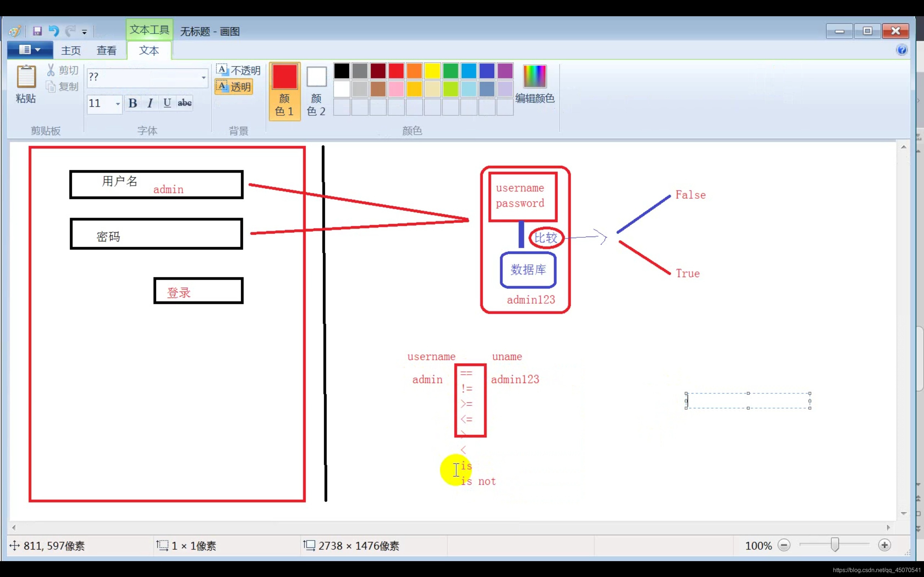Select the opaque background option
924x577 pixels.
[x=238, y=70]
